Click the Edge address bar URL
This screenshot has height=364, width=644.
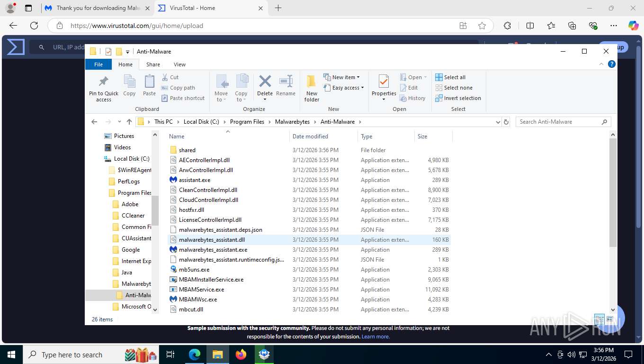137,26
